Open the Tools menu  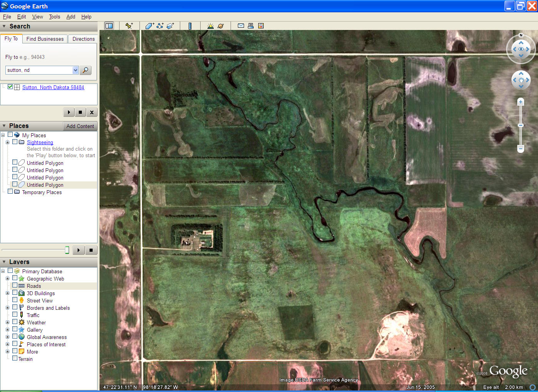55,17
